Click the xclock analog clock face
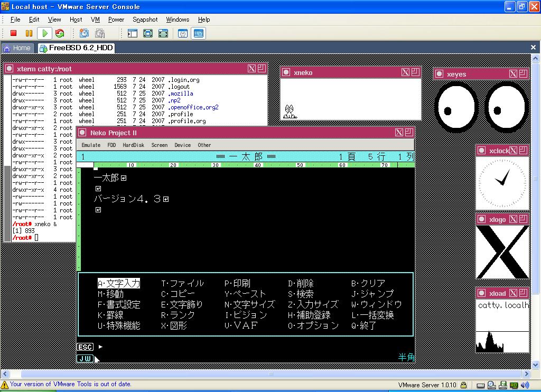Viewport: 541px width, 392px height. [502, 183]
